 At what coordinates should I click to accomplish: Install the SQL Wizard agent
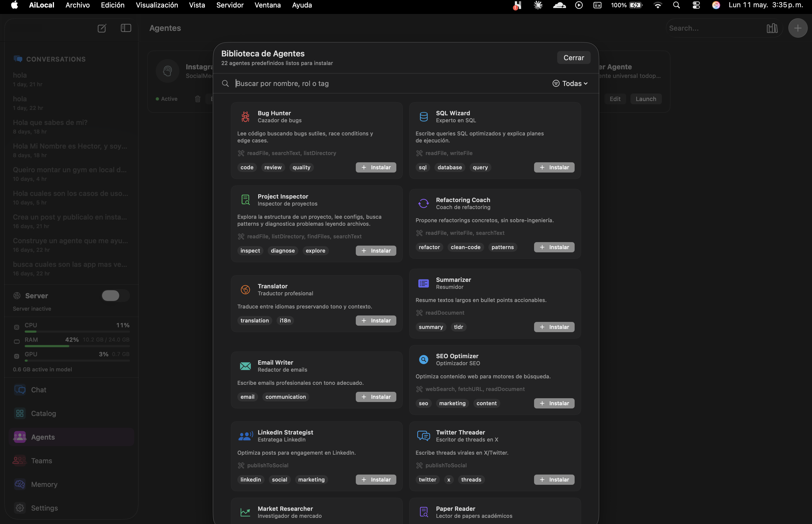pos(554,167)
